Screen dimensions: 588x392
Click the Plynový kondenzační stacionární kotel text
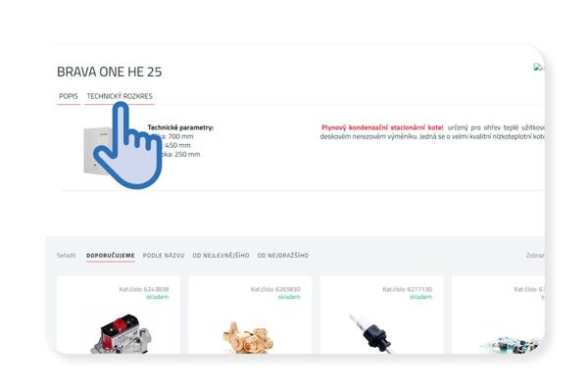point(382,127)
